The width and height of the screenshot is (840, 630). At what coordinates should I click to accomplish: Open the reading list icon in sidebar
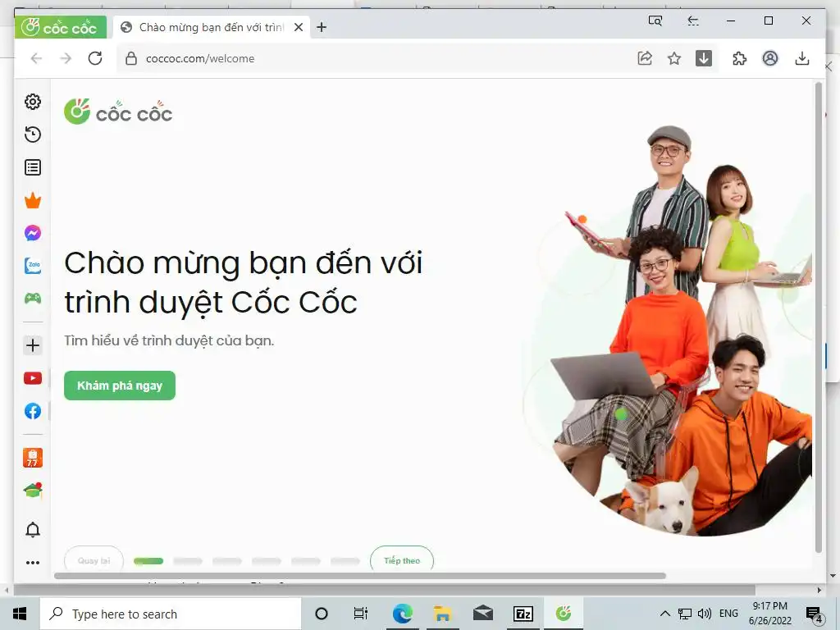(x=33, y=167)
